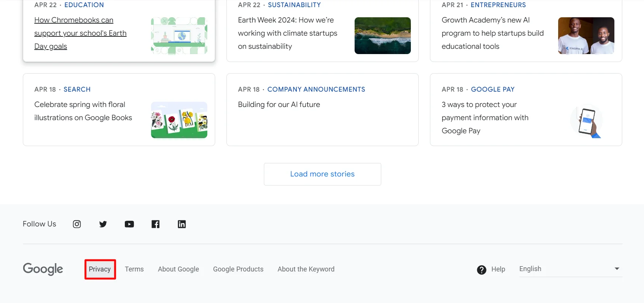
Task: Open the About the Keyword link
Action: click(x=306, y=269)
